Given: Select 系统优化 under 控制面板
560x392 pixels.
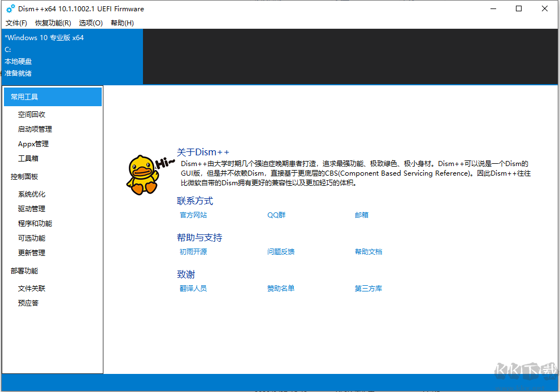Looking at the screenshot, I should coord(31,194).
